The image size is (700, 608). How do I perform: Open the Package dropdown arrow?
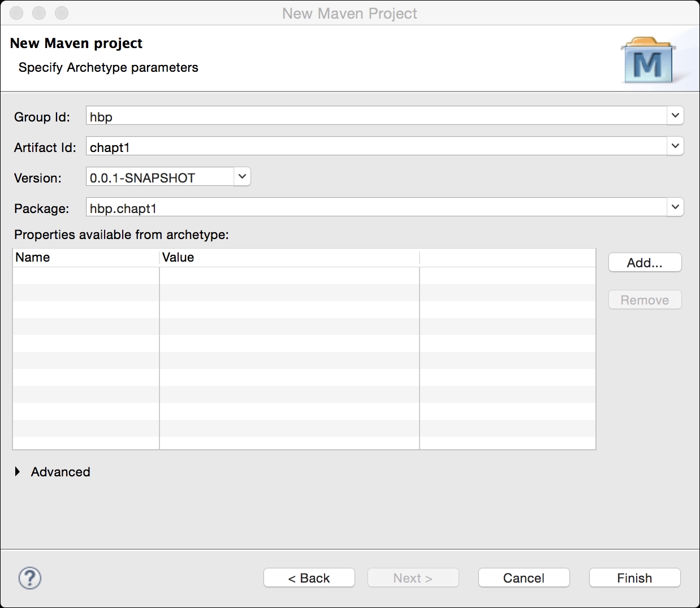[675, 207]
